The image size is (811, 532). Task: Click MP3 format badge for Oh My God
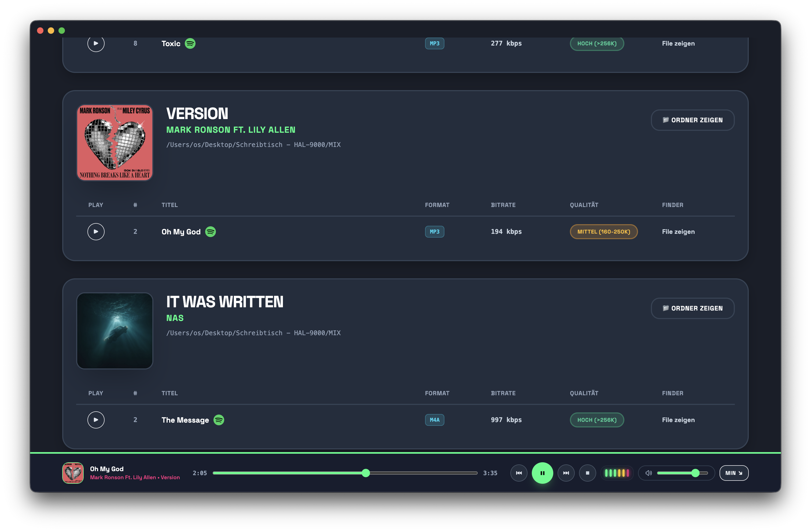(x=434, y=232)
